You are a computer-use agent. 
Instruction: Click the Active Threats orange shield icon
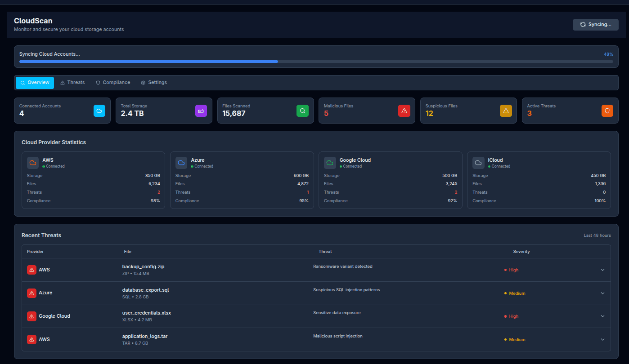pos(607,111)
